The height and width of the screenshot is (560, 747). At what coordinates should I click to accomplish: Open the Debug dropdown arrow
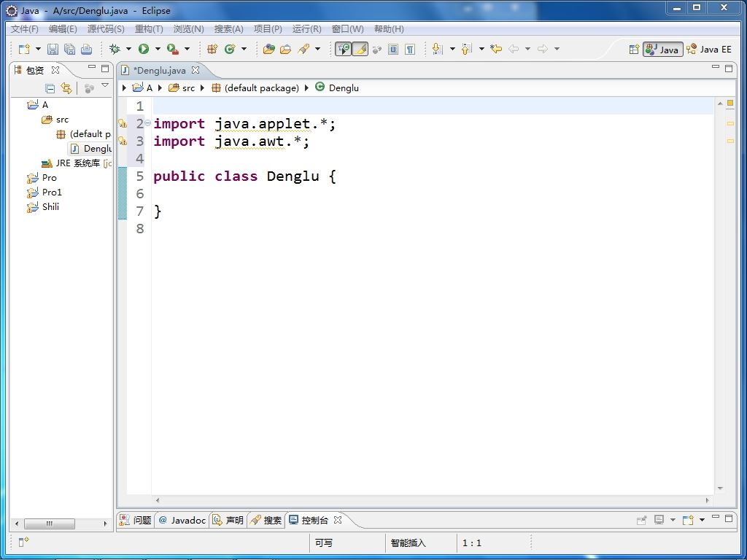click(128, 49)
